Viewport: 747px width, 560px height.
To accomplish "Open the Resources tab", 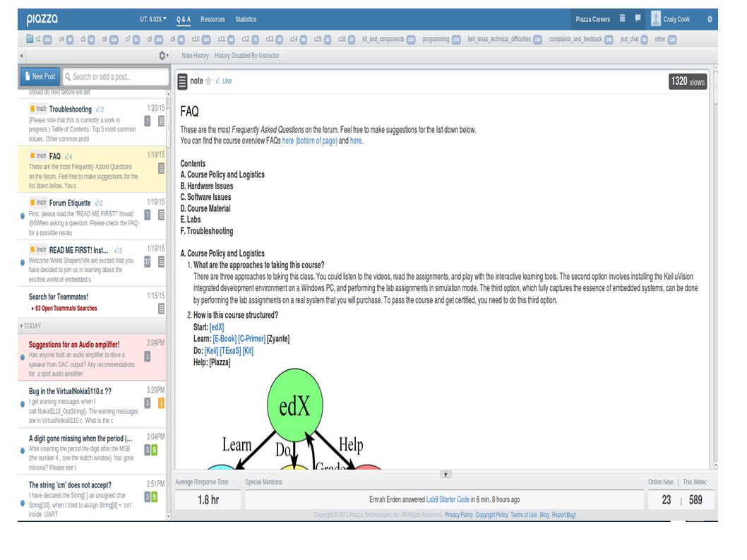I will tap(213, 19).
